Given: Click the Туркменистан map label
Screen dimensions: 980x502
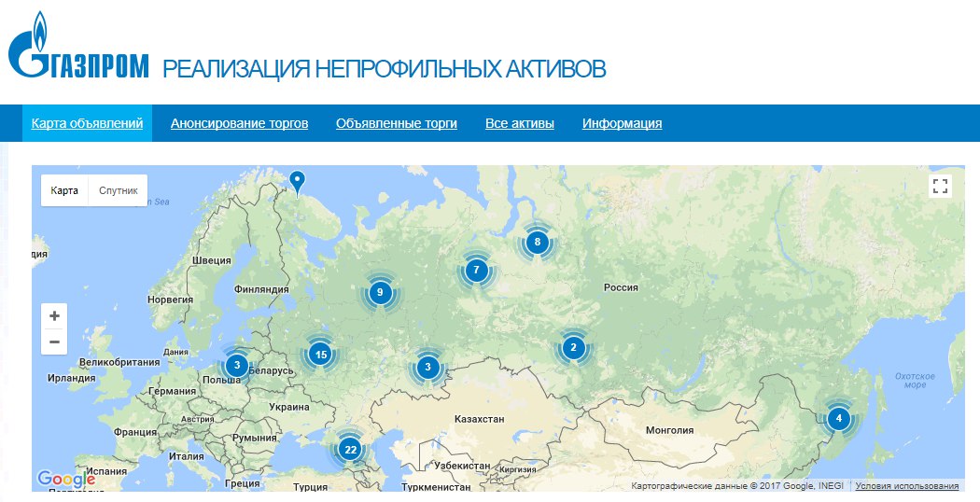Looking at the screenshot, I should 436,487.
